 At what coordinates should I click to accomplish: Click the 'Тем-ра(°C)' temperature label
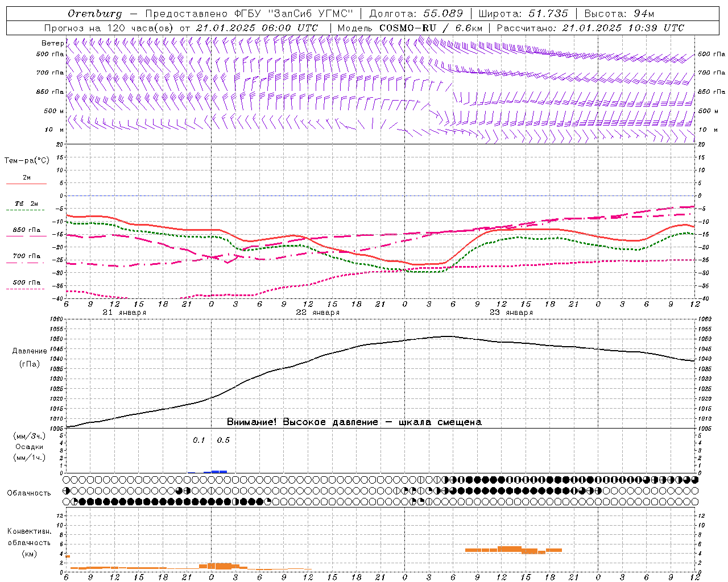(27, 160)
